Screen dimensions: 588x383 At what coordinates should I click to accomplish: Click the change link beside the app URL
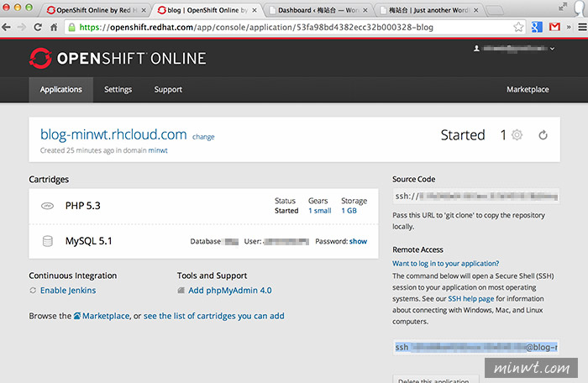tap(203, 137)
